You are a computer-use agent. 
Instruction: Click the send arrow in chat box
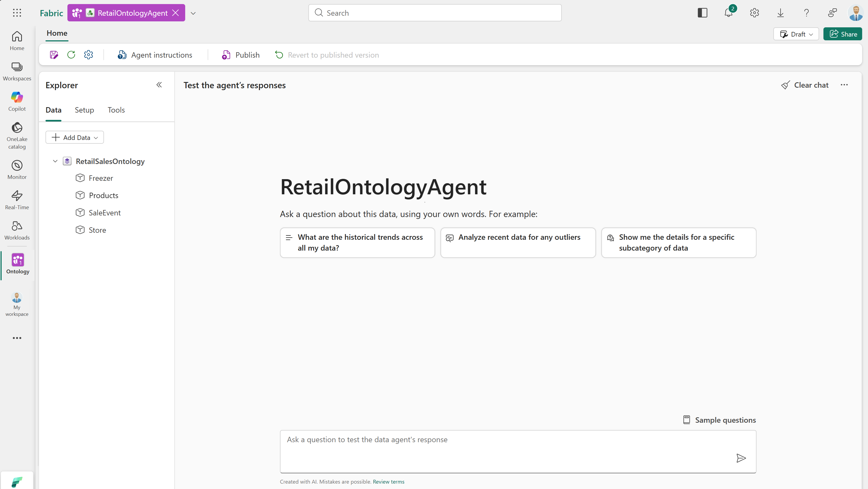pyautogui.click(x=741, y=458)
